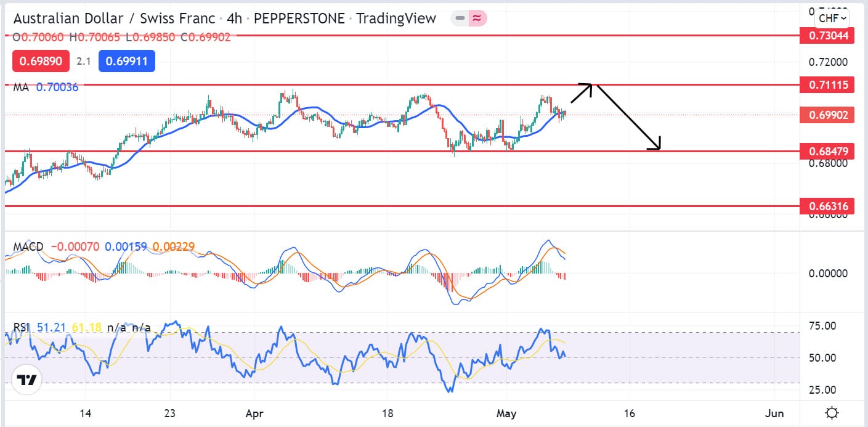868x427 pixels.
Task: Select the RSI indicator legend
Action: point(22,327)
